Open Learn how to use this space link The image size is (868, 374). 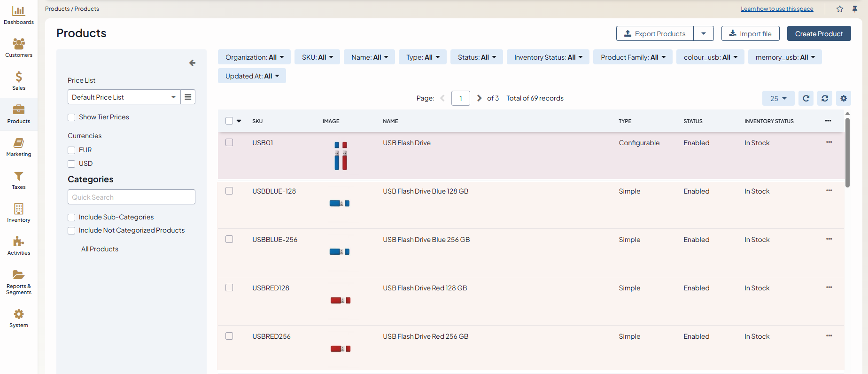777,9
